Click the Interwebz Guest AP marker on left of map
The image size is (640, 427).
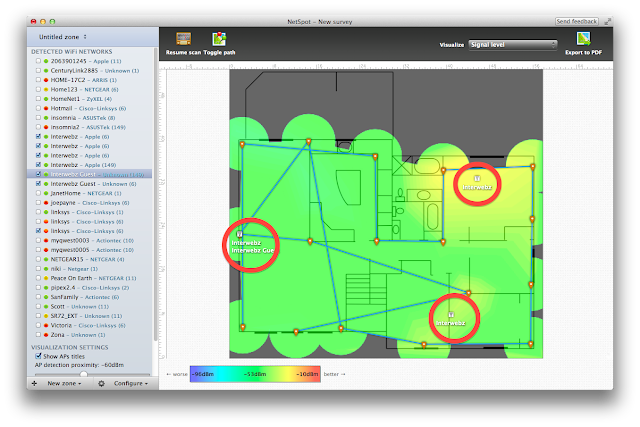(x=240, y=234)
